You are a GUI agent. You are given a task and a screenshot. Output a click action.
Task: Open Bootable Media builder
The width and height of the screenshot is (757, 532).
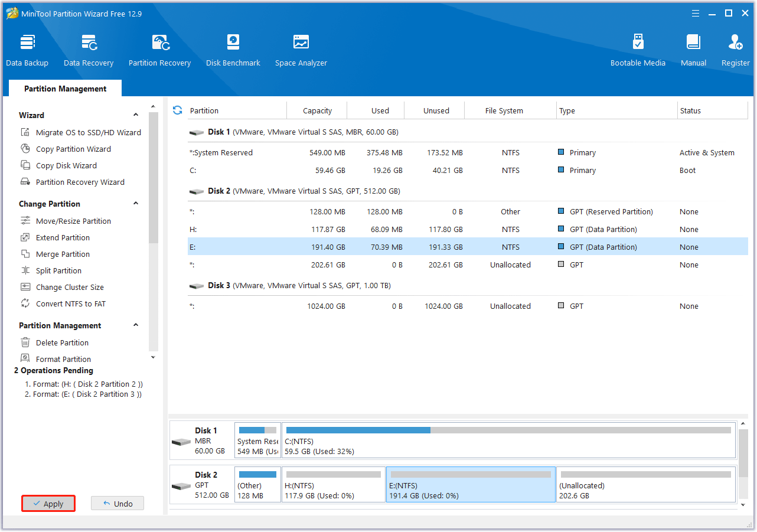click(x=638, y=50)
